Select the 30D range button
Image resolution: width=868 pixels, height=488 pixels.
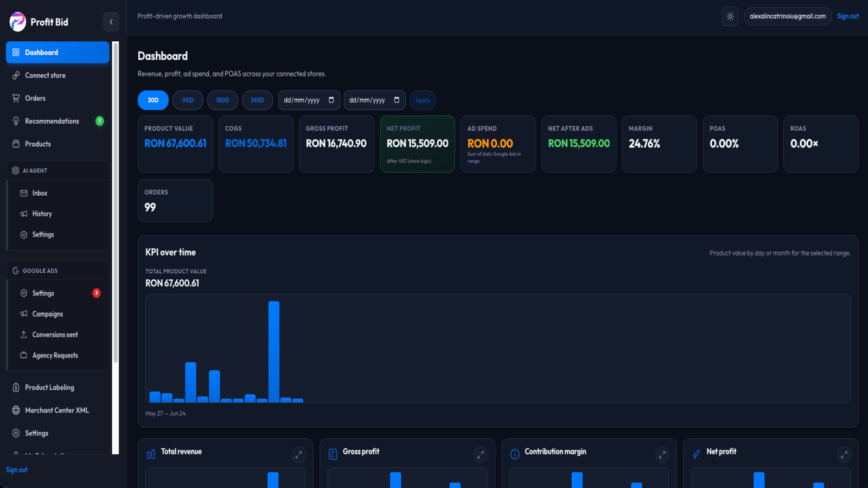pos(153,100)
